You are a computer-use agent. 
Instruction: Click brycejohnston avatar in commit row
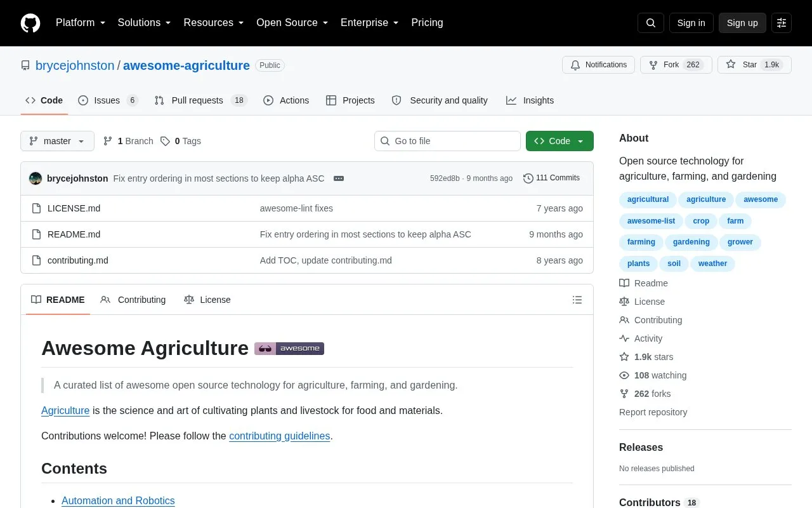tap(36, 178)
